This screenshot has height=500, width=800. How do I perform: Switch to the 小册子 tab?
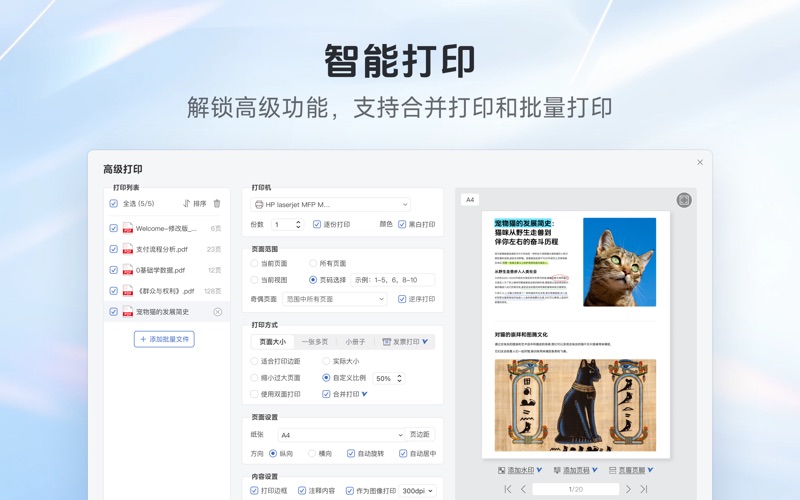coord(355,342)
